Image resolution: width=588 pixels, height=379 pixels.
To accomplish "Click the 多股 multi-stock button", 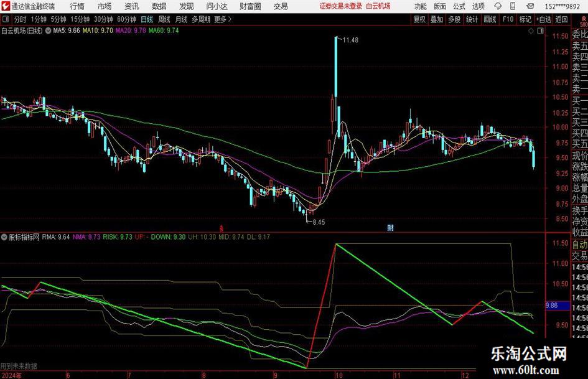I will (x=454, y=19).
